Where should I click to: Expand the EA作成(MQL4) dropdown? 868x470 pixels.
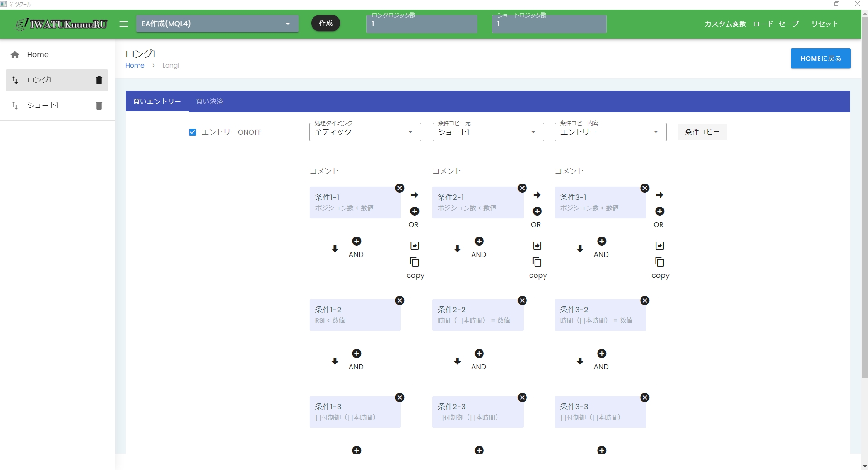point(217,24)
